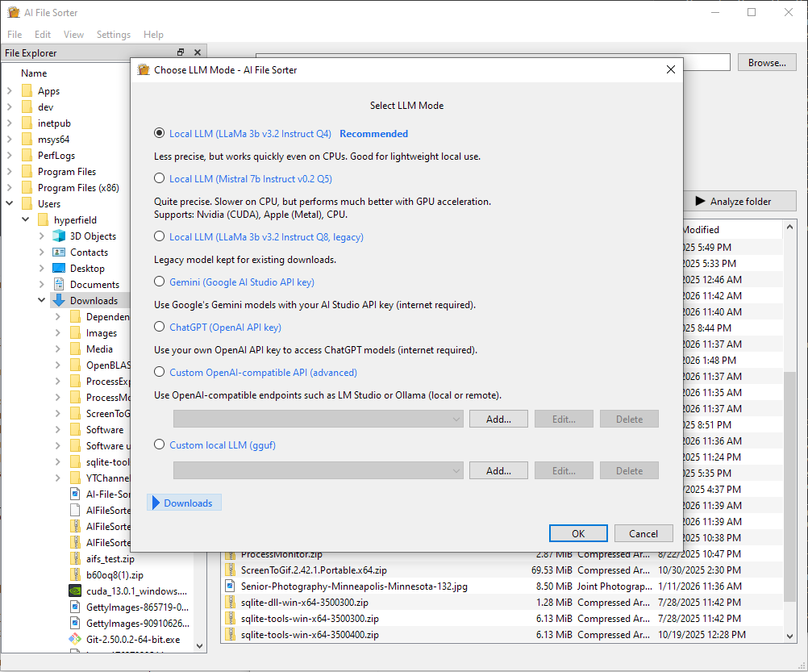Select the Gemini (Google AI Studio API key) option
Screen dimensions: 808x672
pyautogui.click(x=159, y=280)
